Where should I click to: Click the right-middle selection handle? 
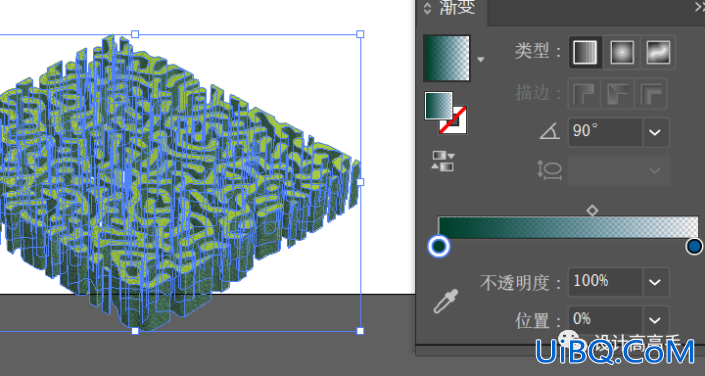pyautogui.click(x=360, y=182)
